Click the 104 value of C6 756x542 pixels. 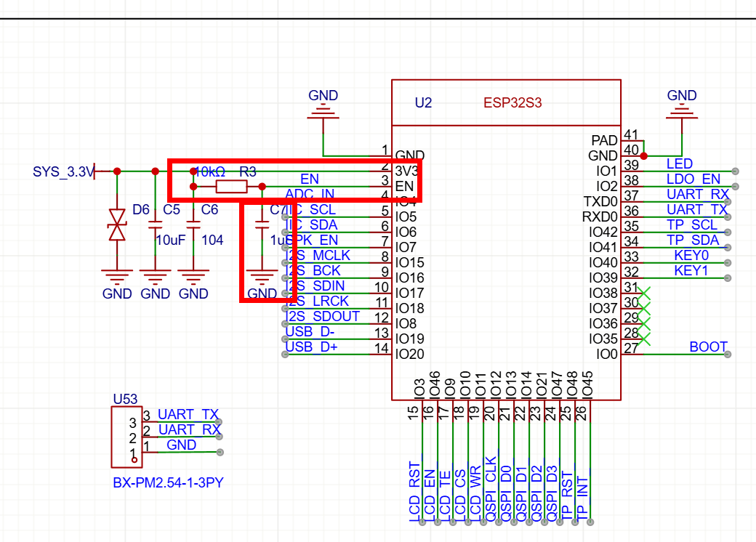[x=212, y=240]
